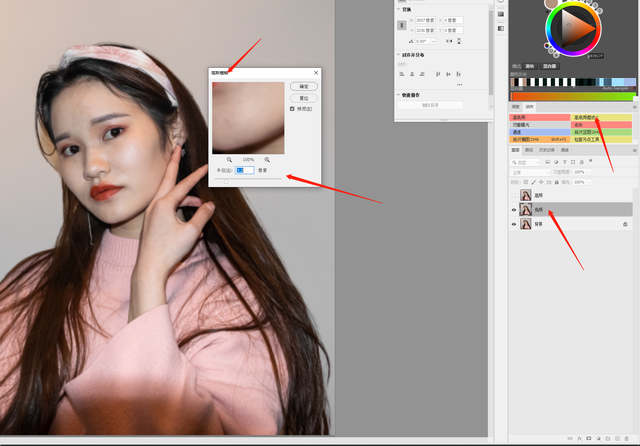The image size is (640, 446).
Task: Filter layers by smart object icon
Action: 582,162
